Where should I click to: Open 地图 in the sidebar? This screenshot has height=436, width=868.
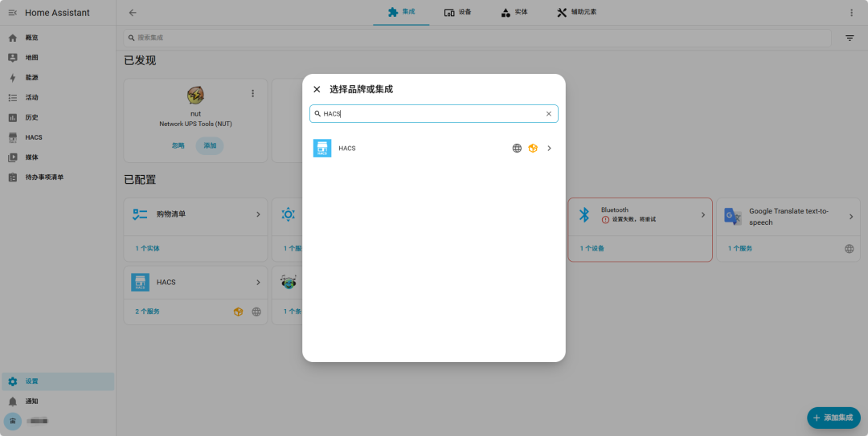coord(58,58)
